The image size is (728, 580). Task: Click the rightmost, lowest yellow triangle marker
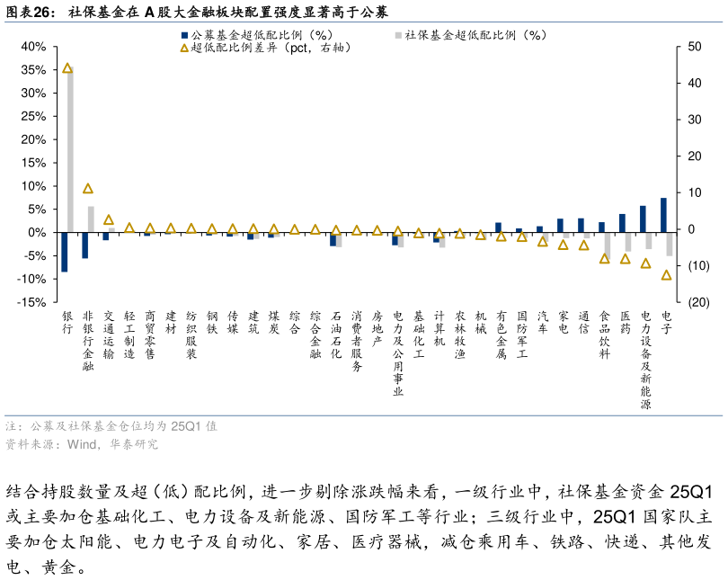pyautogui.click(x=666, y=275)
